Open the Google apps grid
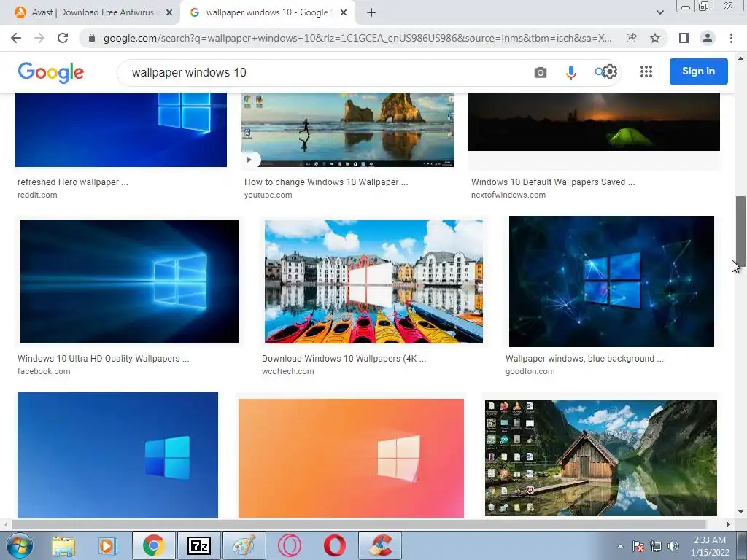 pyautogui.click(x=646, y=71)
